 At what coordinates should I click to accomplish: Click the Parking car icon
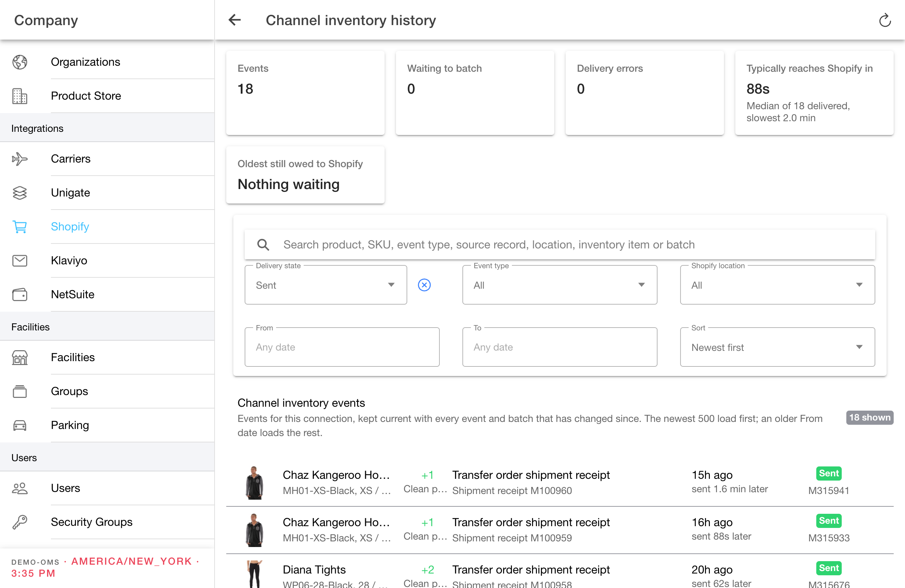click(x=20, y=425)
